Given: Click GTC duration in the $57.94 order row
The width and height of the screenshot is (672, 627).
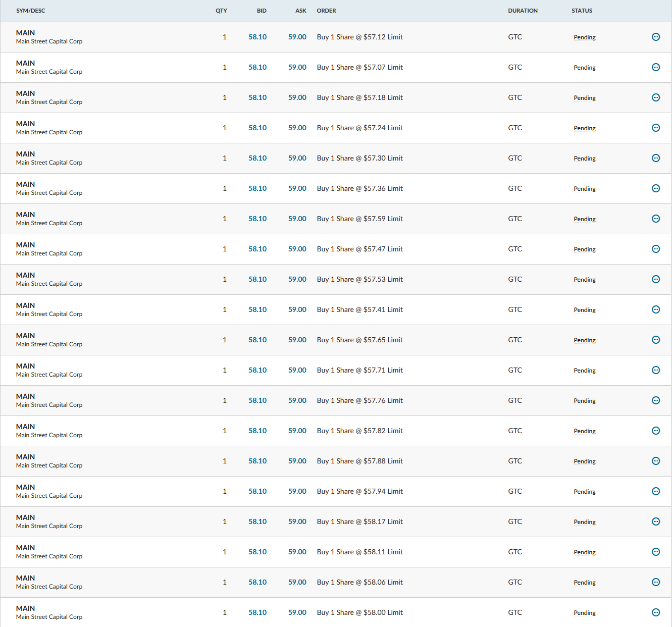Looking at the screenshot, I should click(x=515, y=491).
